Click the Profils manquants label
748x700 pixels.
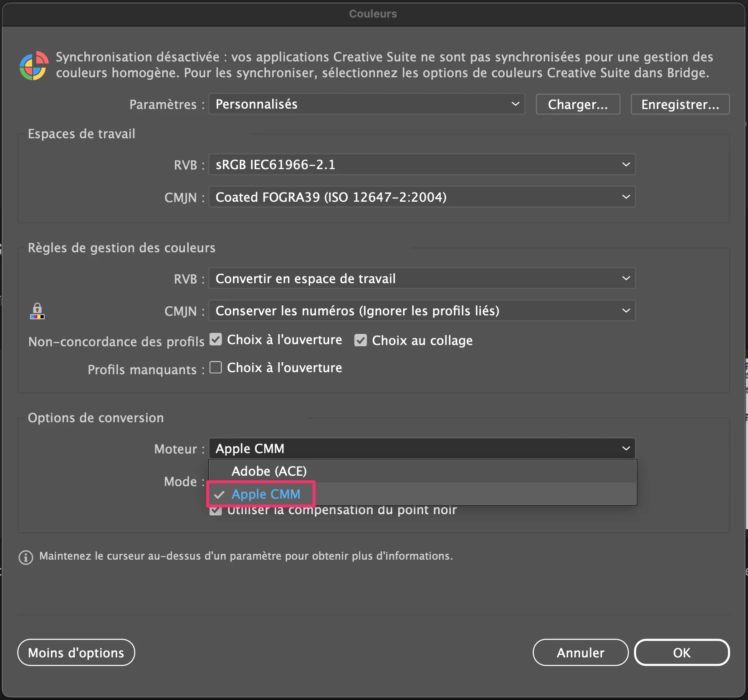[x=146, y=370]
